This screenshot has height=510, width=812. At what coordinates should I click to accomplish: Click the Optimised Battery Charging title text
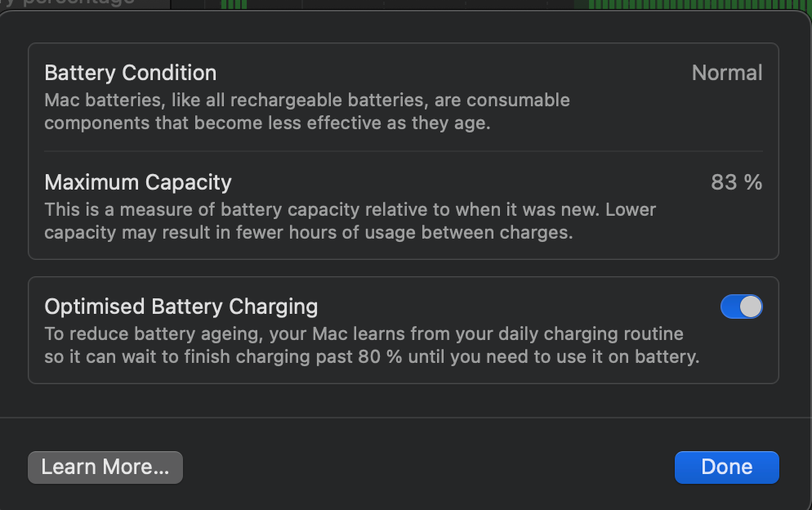[x=181, y=306]
